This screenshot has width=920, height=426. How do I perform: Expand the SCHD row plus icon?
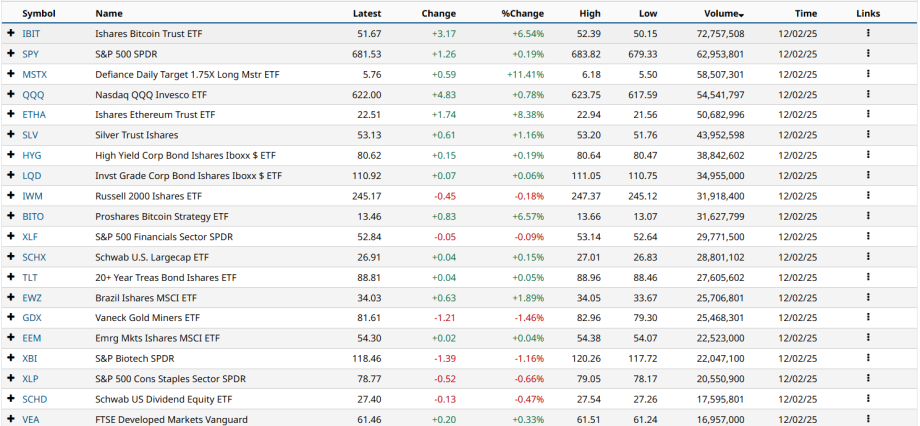(11, 399)
